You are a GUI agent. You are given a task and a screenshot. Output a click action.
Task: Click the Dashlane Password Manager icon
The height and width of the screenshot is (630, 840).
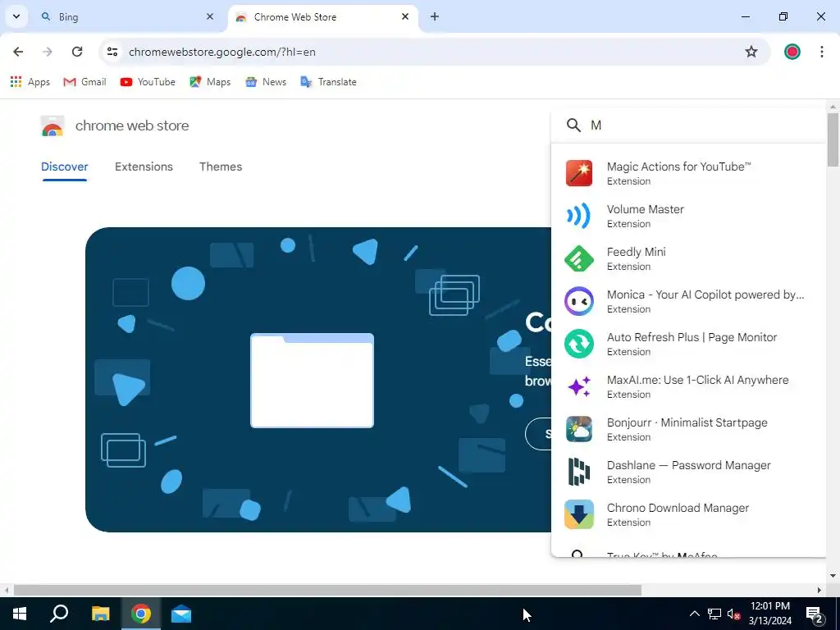pos(579,472)
